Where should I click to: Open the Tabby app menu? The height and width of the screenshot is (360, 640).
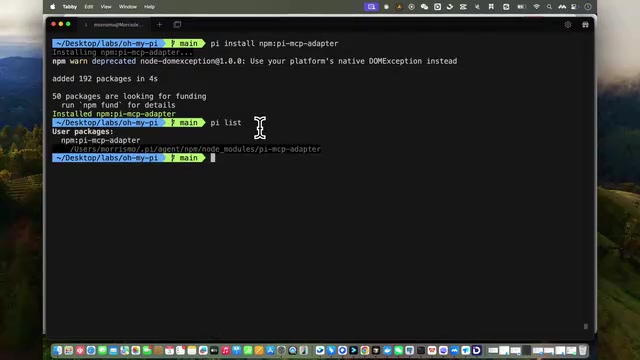coord(70,7)
